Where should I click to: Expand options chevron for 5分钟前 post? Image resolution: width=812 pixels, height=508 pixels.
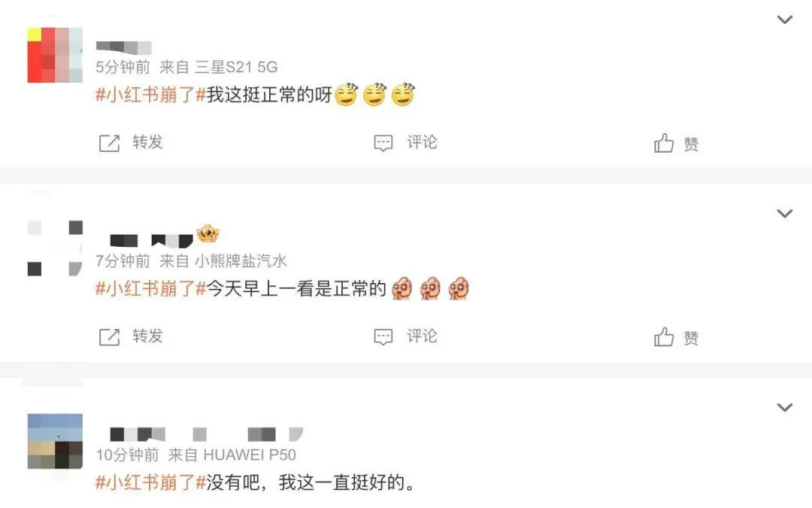click(785, 20)
